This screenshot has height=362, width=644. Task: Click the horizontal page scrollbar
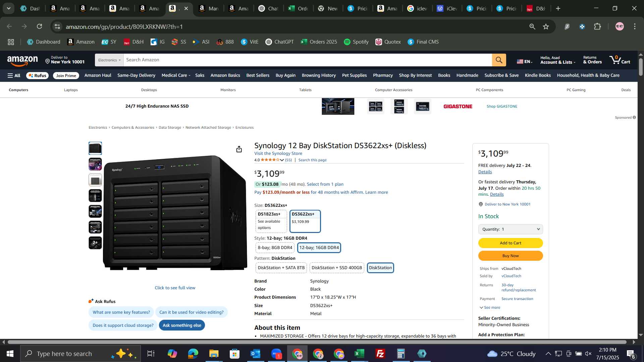pos(317,342)
